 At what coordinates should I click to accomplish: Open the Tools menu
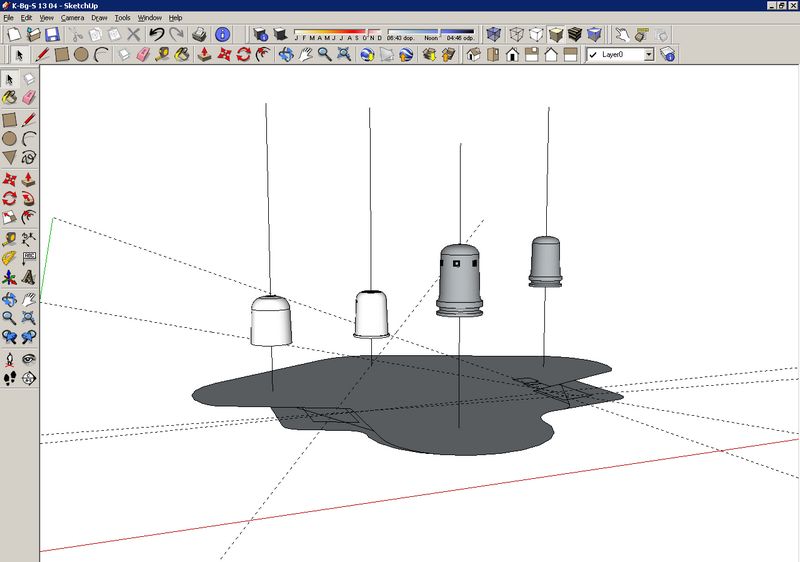click(x=122, y=18)
